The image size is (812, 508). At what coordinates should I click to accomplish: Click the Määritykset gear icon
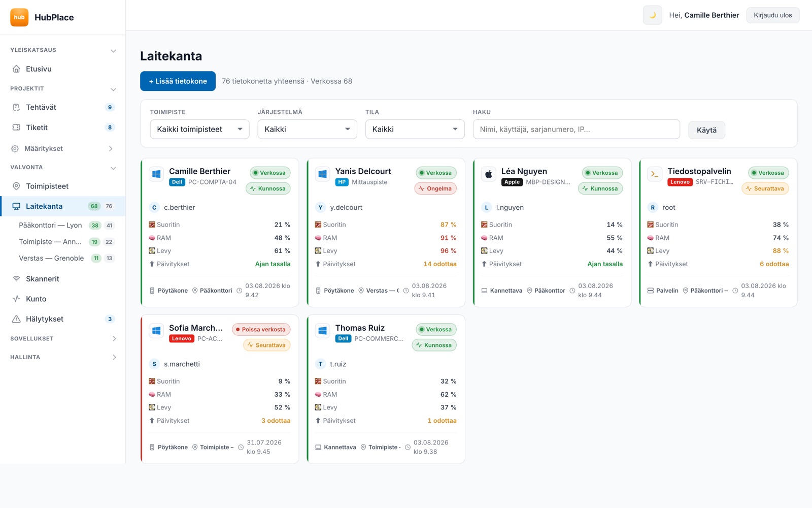pyautogui.click(x=15, y=149)
